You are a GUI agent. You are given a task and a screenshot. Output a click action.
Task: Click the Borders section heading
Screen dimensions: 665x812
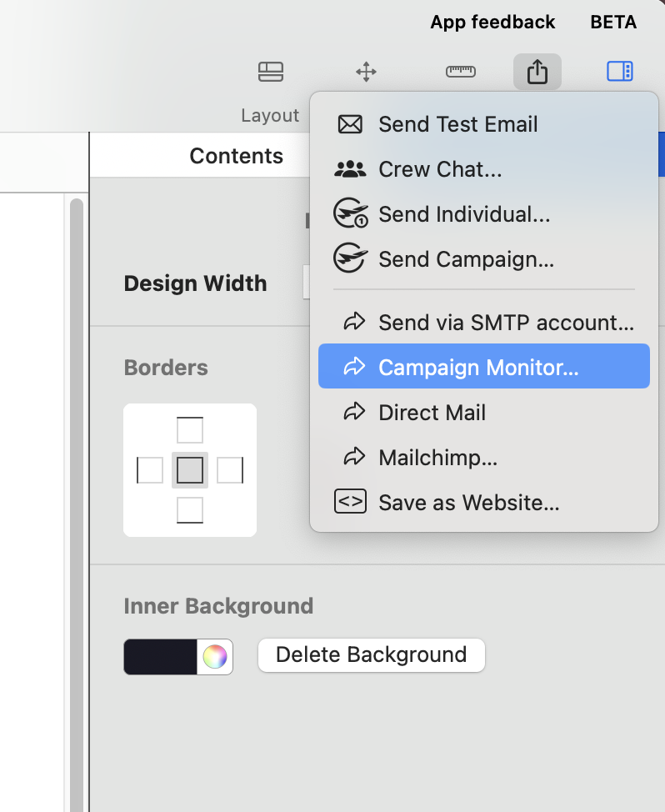[166, 367]
